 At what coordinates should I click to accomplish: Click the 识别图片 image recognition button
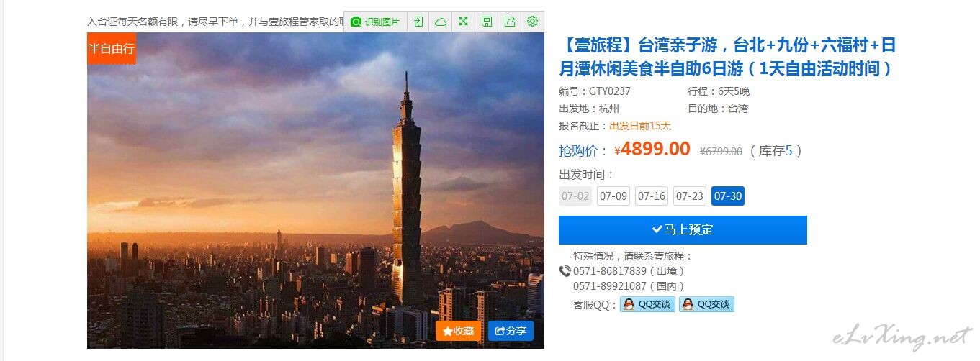(x=375, y=22)
